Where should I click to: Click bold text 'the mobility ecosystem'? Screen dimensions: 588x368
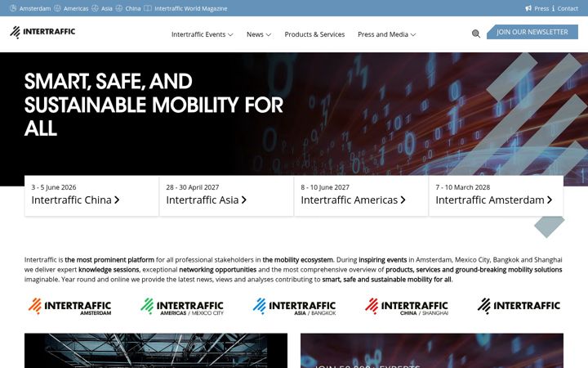[x=297, y=259]
